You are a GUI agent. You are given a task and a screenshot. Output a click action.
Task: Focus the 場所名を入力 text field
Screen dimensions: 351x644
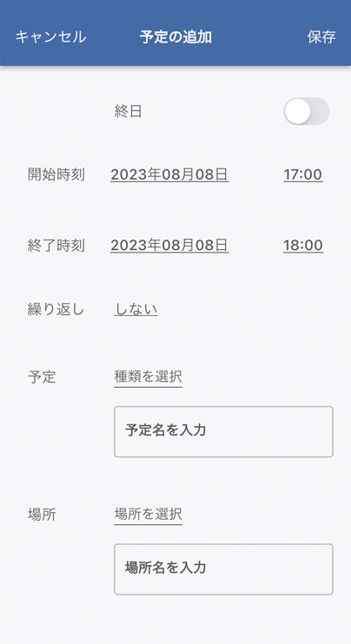[x=223, y=569]
